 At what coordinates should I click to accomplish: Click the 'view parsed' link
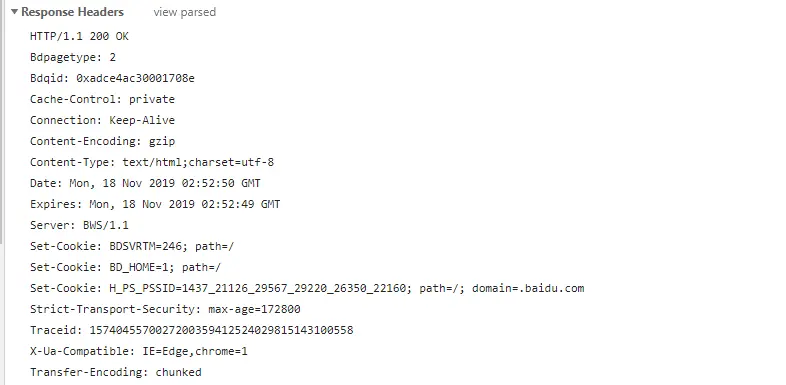(184, 12)
